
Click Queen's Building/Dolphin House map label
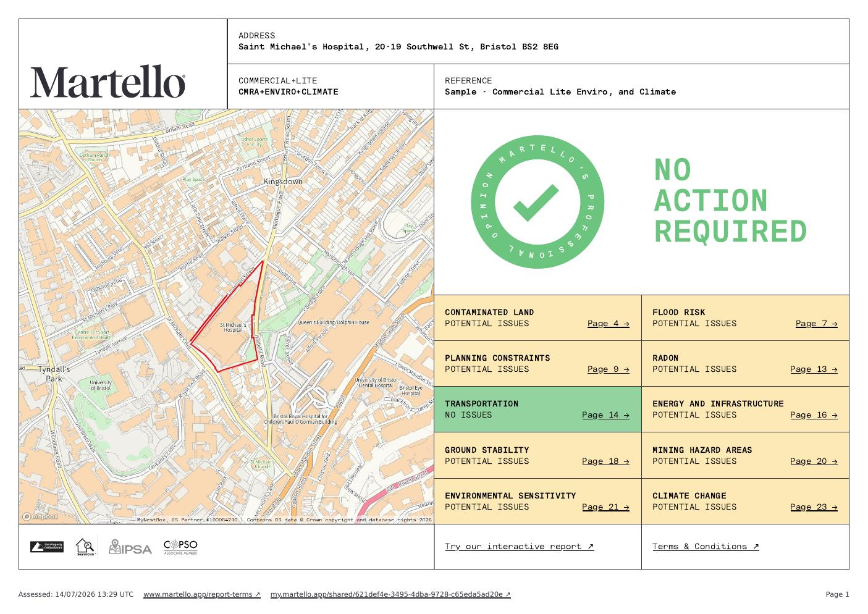[x=333, y=322]
